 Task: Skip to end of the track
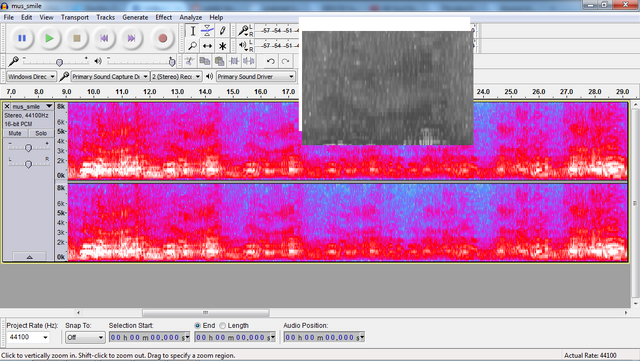[x=131, y=38]
